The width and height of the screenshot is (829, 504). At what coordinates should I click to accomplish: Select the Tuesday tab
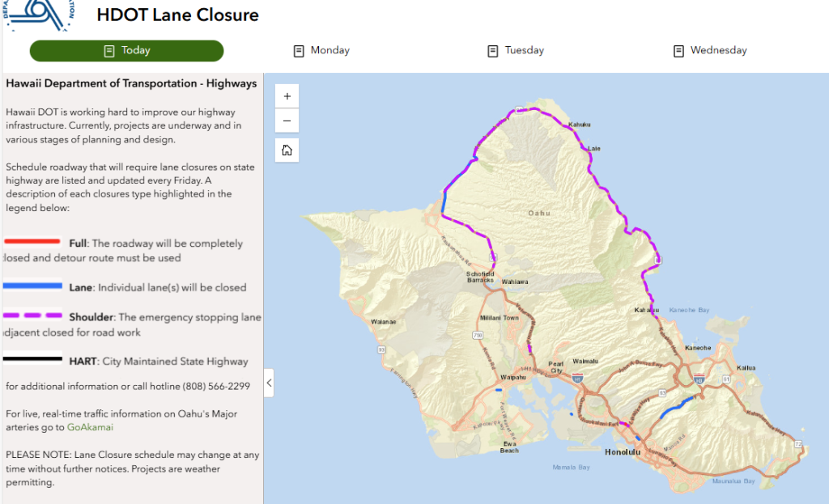(x=516, y=51)
